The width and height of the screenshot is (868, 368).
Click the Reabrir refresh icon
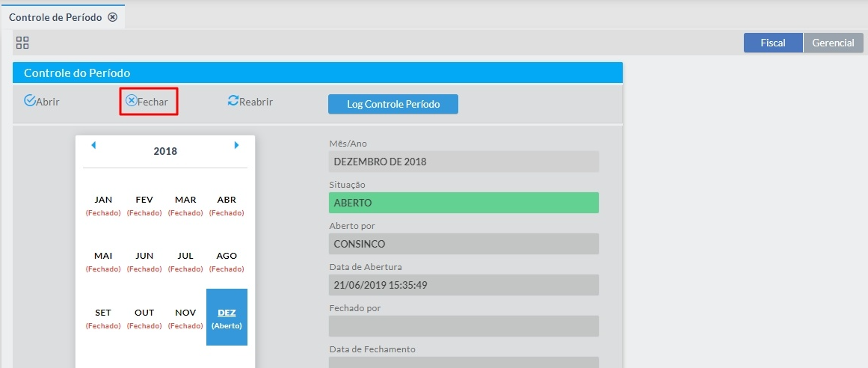pos(233,100)
